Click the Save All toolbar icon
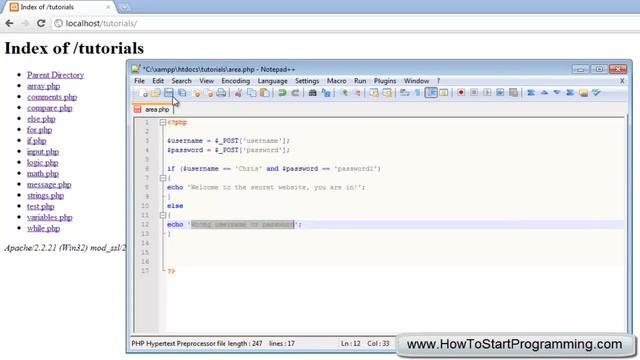This screenshot has height=360, width=640. 182,93
